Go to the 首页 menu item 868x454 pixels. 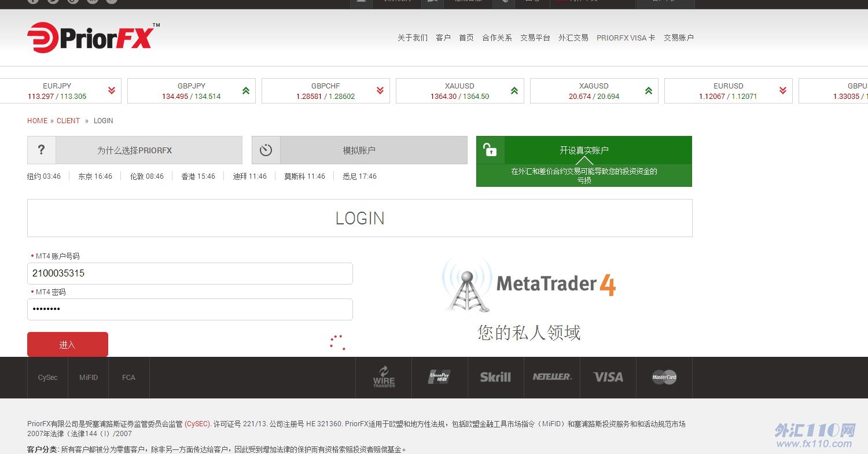466,38
